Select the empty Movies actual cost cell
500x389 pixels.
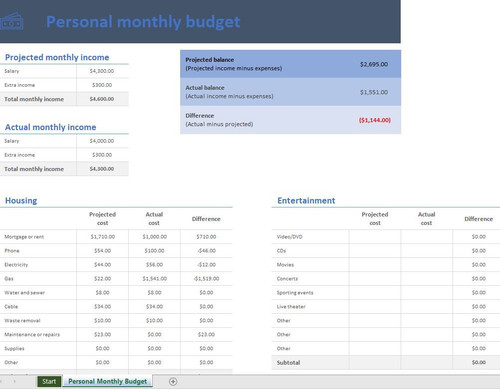coord(427,265)
